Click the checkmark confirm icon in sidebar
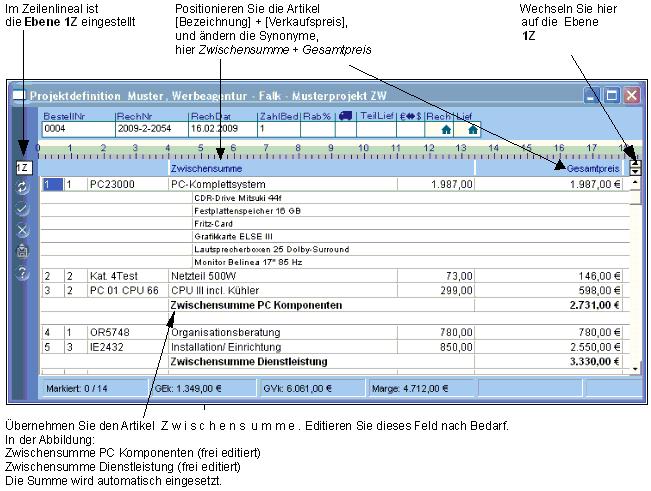The width and height of the screenshot is (651, 491). [23, 209]
